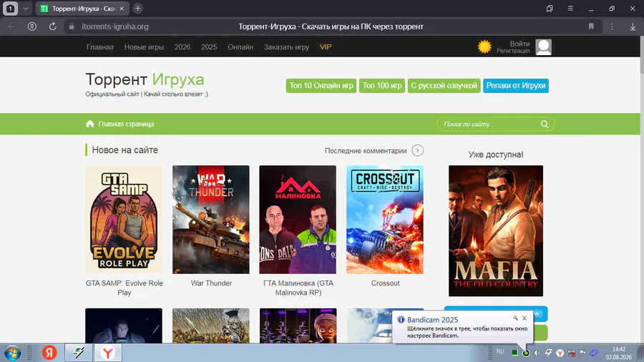Open the Windows Start button

coord(12,353)
